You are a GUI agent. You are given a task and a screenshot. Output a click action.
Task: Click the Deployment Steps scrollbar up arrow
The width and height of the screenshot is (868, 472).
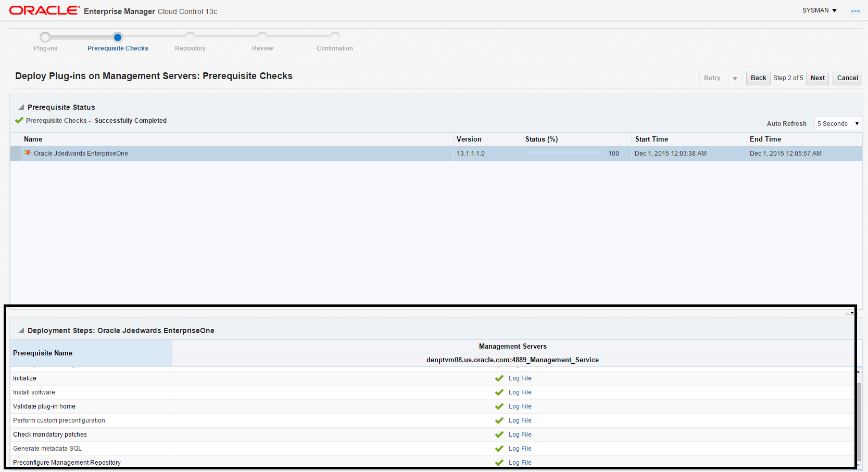(x=858, y=372)
